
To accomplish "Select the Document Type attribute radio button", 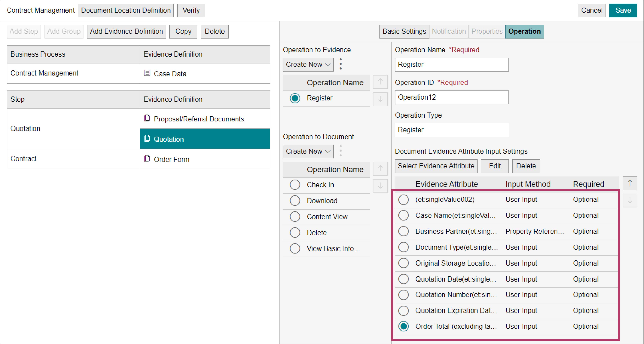I will 404,247.
